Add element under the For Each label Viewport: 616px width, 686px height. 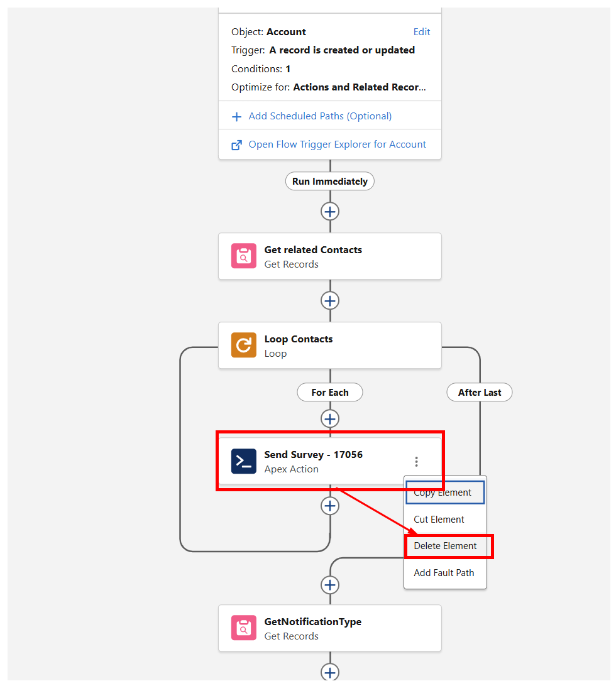[330, 418]
